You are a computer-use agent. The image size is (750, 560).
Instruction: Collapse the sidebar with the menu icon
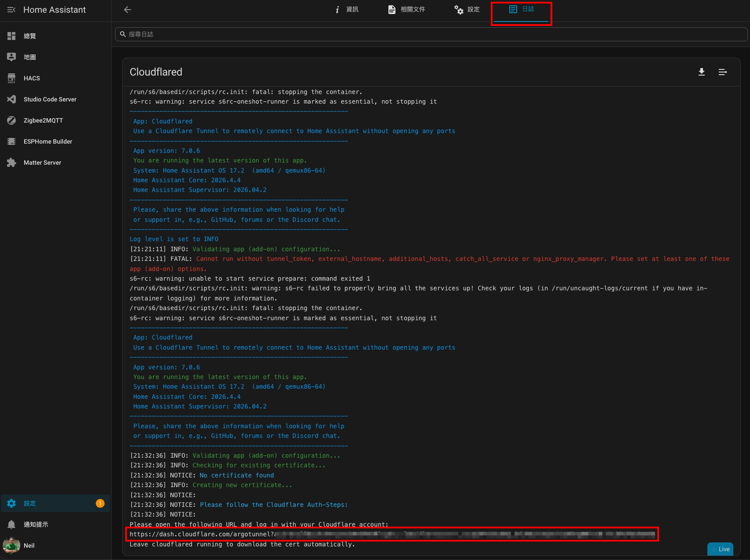[x=11, y=10]
